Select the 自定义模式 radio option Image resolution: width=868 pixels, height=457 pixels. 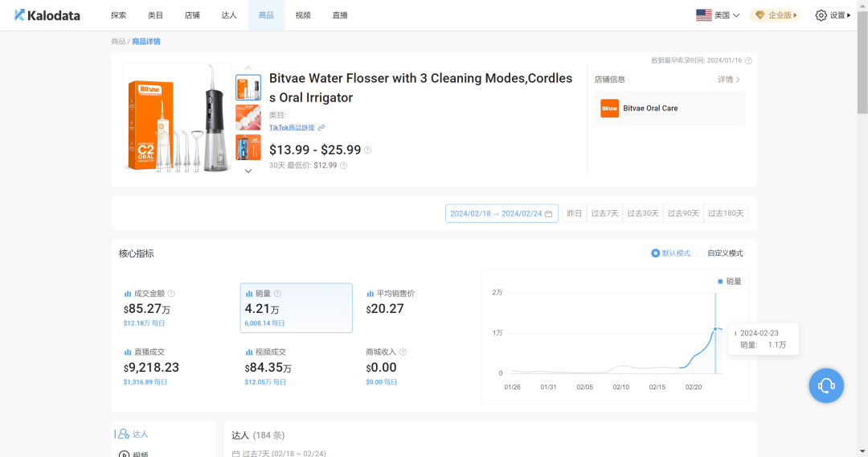pos(701,253)
